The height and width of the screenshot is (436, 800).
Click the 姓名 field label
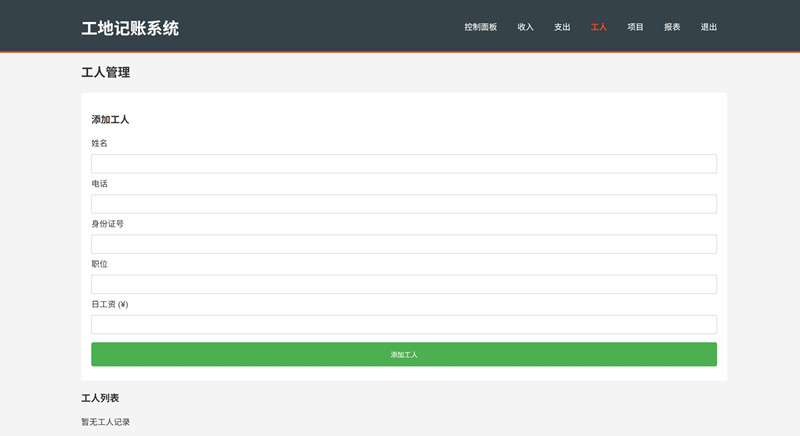(x=99, y=143)
